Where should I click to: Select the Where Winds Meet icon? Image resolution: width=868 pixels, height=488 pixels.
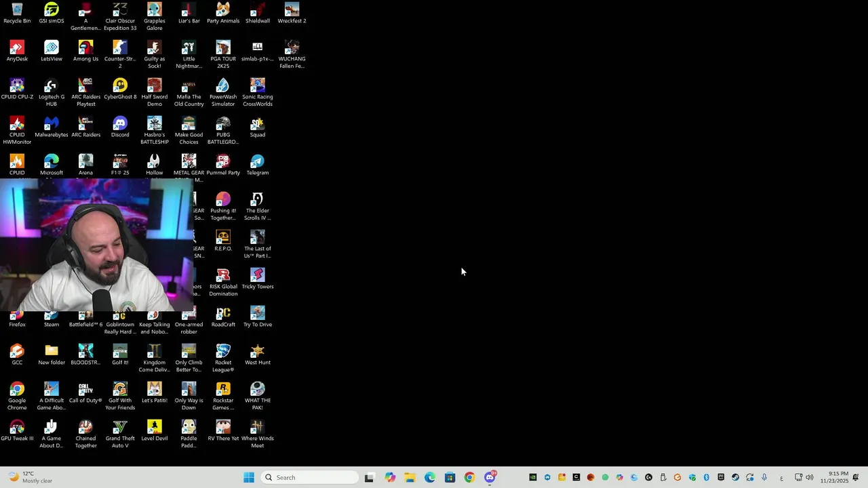point(258,434)
